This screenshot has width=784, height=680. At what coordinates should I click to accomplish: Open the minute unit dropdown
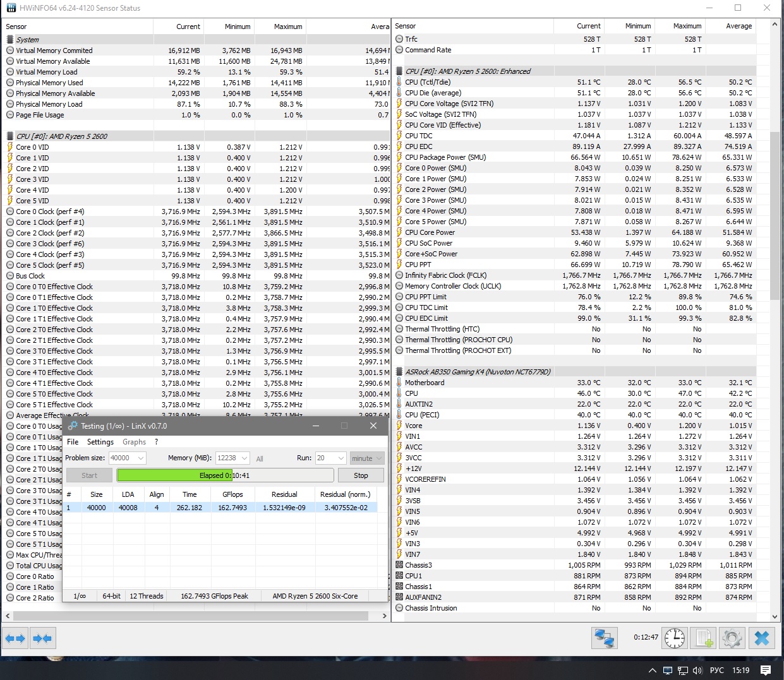367,458
